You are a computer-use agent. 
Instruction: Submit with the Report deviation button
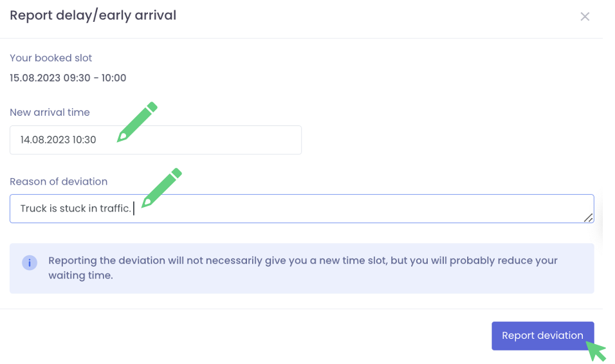(542, 336)
